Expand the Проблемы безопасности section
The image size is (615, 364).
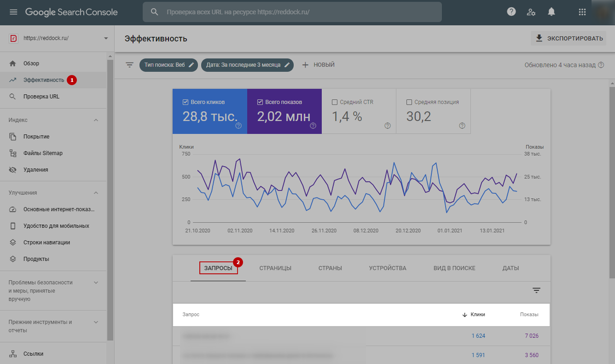[95, 282]
